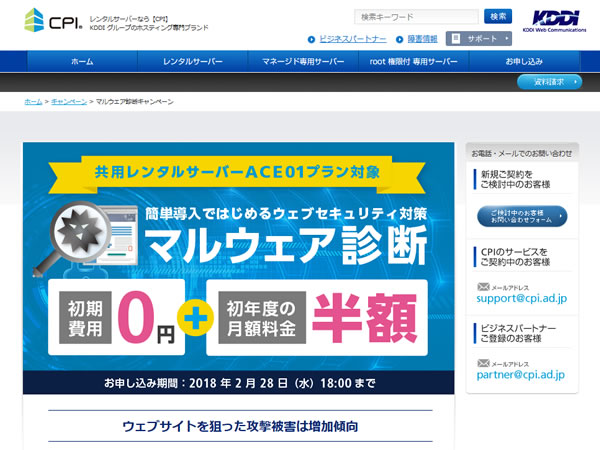This screenshot has height=450, width=600.
Task: Click the 新規ご契約をご検討中のお客様 heading
Action: (x=515, y=179)
